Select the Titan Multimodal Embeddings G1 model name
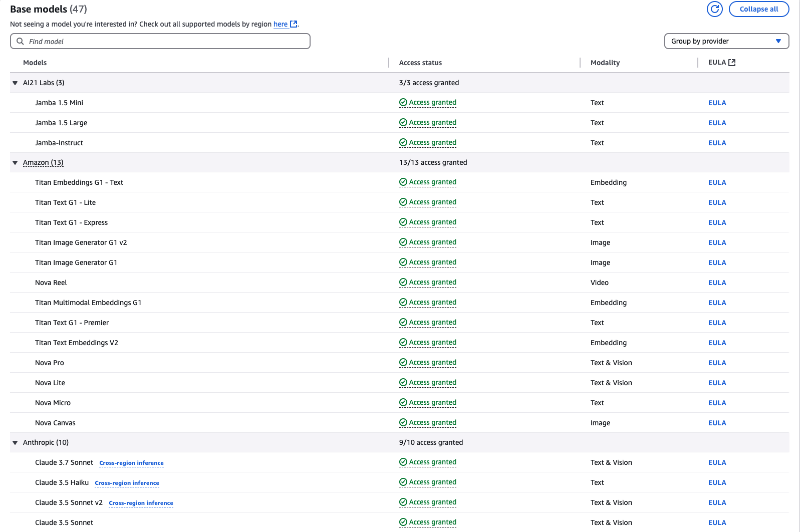This screenshot has height=532, width=806. 88,303
